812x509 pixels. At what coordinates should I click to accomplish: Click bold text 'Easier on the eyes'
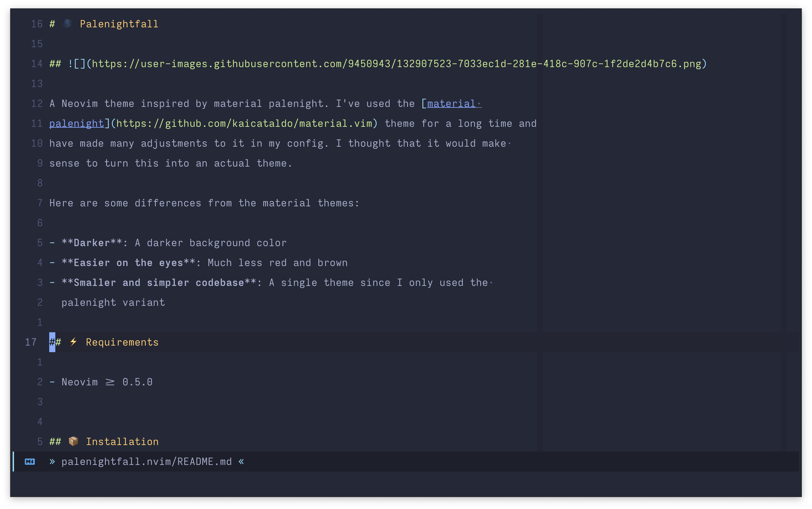pos(128,263)
